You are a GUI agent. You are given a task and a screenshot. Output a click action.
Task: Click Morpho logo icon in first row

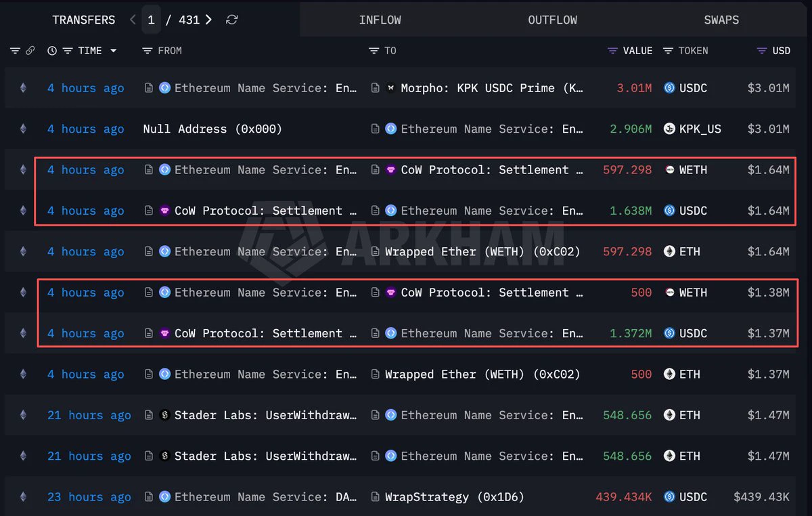[x=390, y=88]
